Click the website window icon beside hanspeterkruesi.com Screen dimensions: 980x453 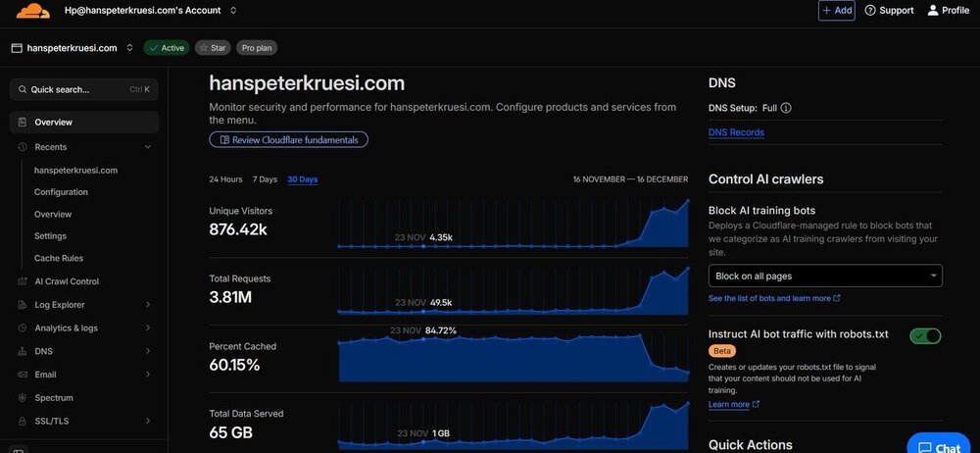pyautogui.click(x=17, y=48)
